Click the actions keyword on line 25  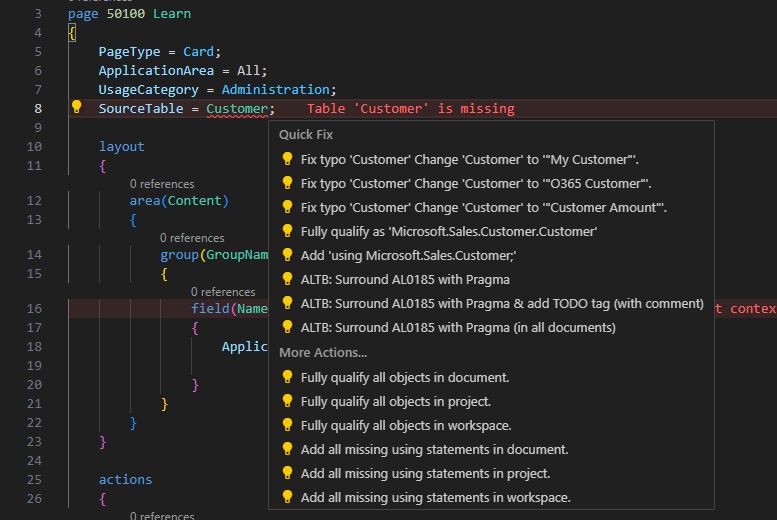click(x=125, y=480)
